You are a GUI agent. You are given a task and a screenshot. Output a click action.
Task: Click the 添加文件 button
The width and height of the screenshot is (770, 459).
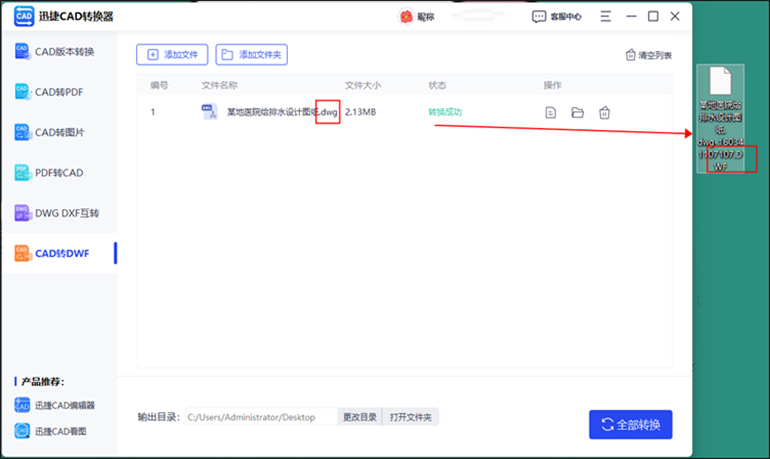coord(172,54)
